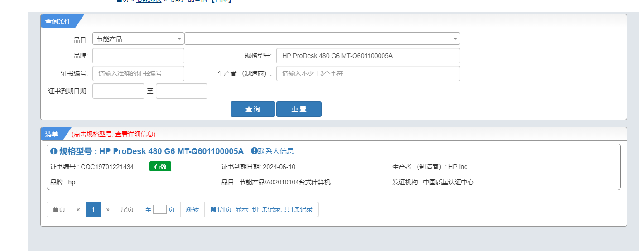The image size is (644, 251).
Task: Click the 重置 reset button
Action: tap(299, 109)
